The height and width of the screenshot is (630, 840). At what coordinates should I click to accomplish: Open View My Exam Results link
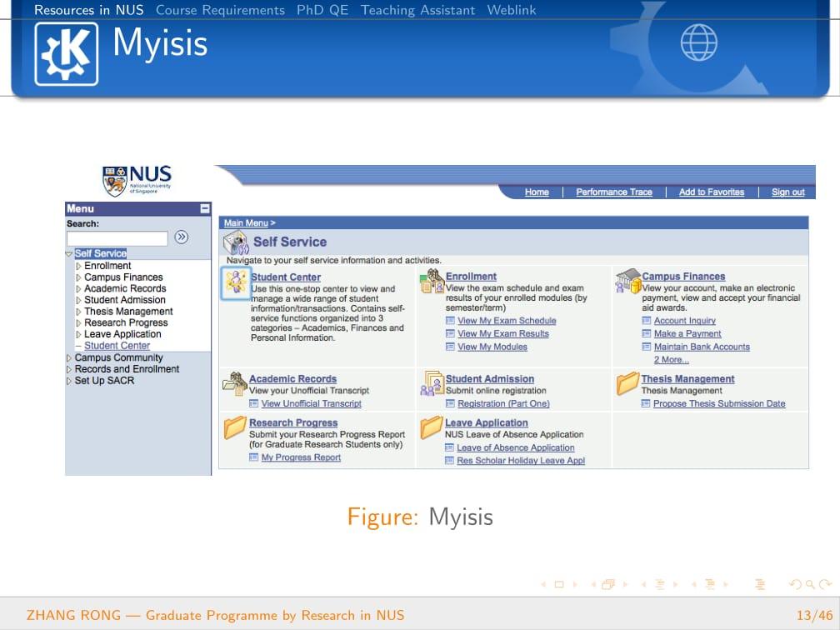503,333
